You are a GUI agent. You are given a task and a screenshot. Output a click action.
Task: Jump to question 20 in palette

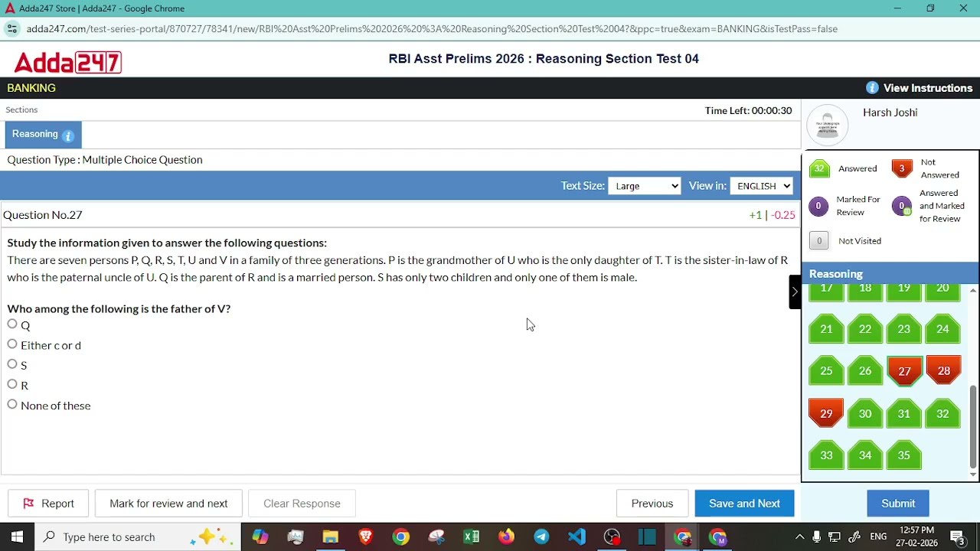pyautogui.click(x=942, y=290)
